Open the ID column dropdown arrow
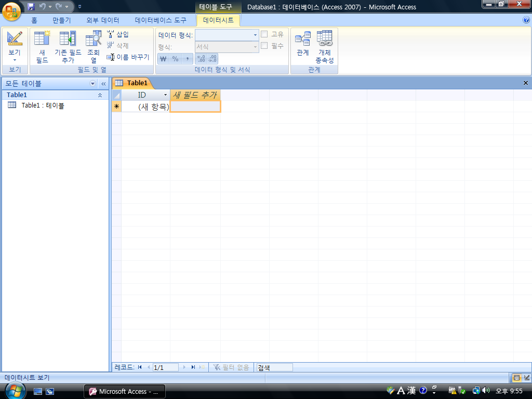The width and height of the screenshot is (532, 399). tap(165, 95)
